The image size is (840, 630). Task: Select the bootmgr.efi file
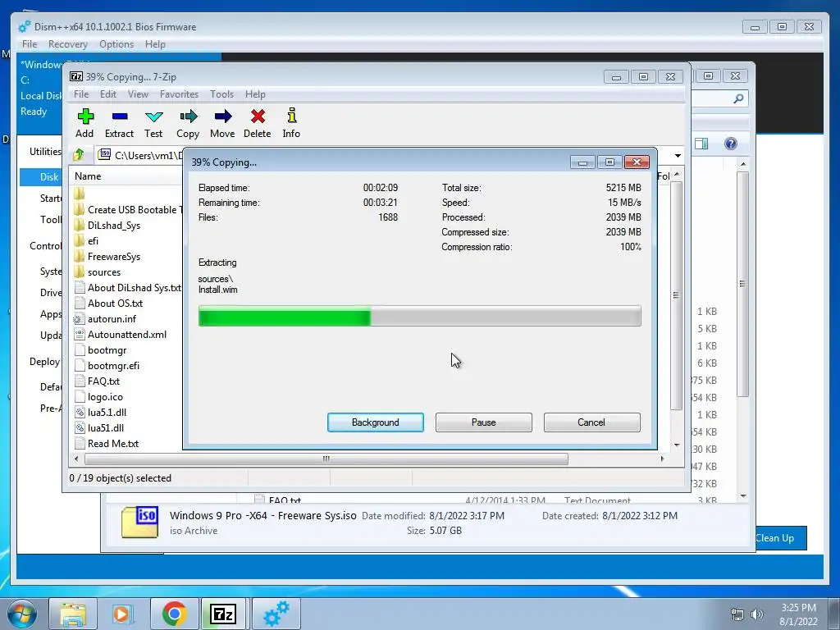pyautogui.click(x=107, y=365)
